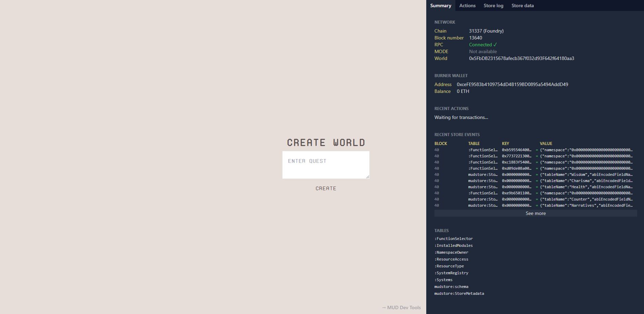644x314 pixels.
Task: Click the CREATE WORLD heading
Action: click(x=326, y=142)
